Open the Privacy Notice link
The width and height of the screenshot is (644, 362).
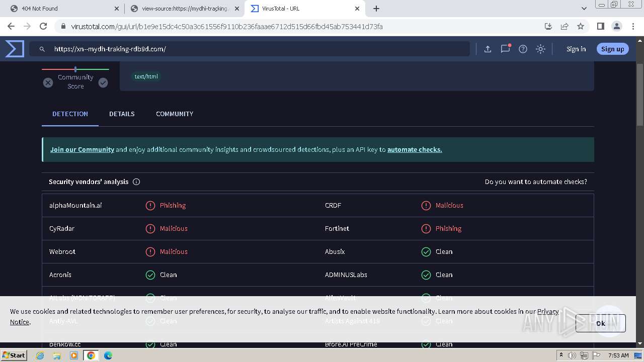548,311
